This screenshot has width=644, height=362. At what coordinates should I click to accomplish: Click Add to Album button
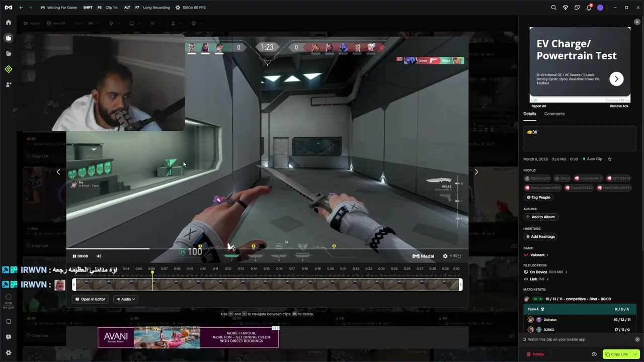click(540, 217)
